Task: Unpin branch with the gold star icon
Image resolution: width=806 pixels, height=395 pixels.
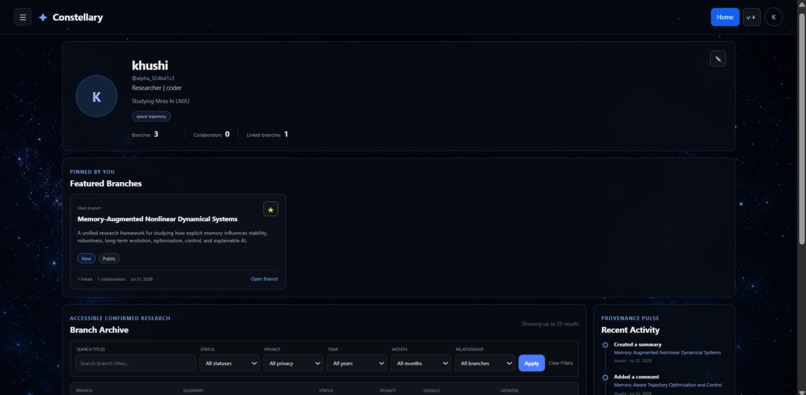Action: [x=271, y=209]
